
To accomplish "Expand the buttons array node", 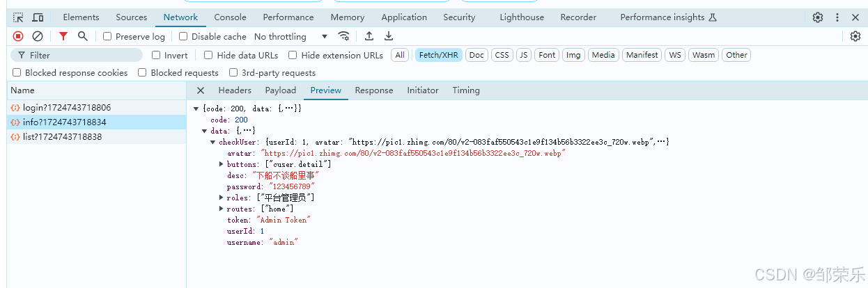I will 222,164.
